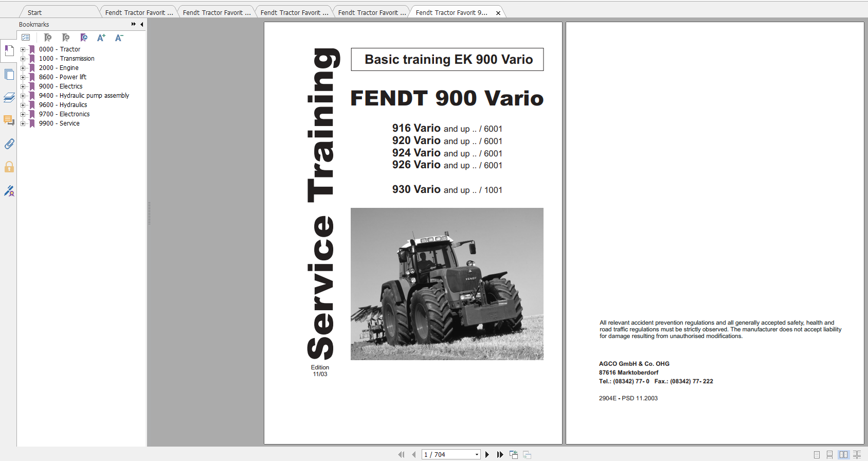The height and width of the screenshot is (461, 868).
Task: Click the tractor photo on the cover page
Action: click(x=447, y=284)
